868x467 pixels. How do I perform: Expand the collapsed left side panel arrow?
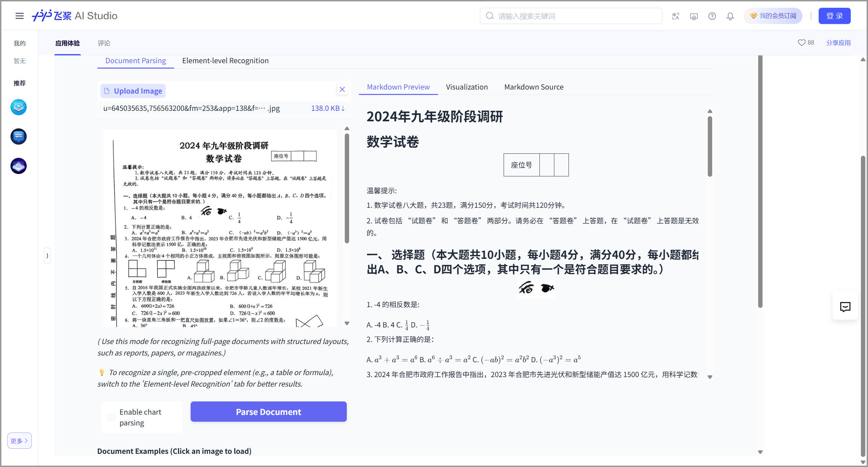tap(47, 256)
